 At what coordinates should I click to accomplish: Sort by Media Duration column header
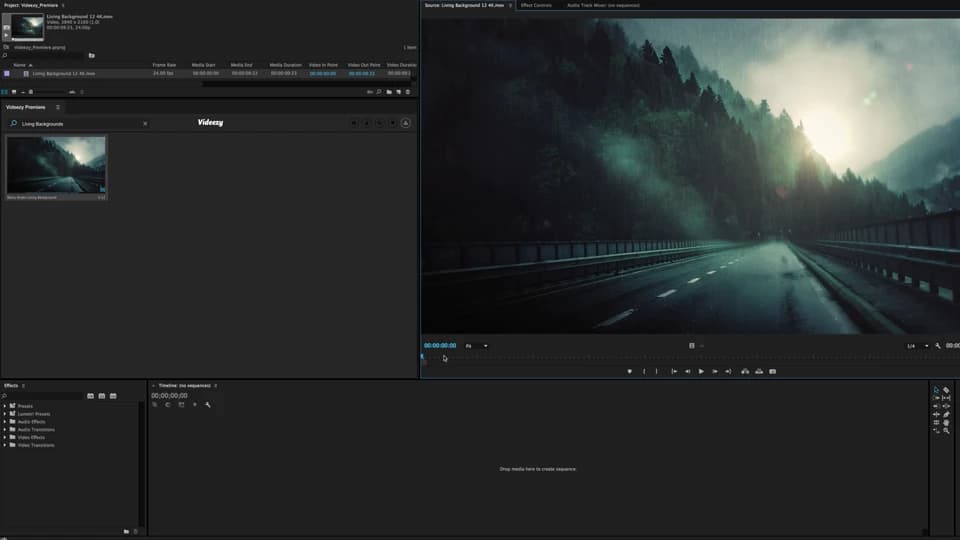tap(285, 65)
